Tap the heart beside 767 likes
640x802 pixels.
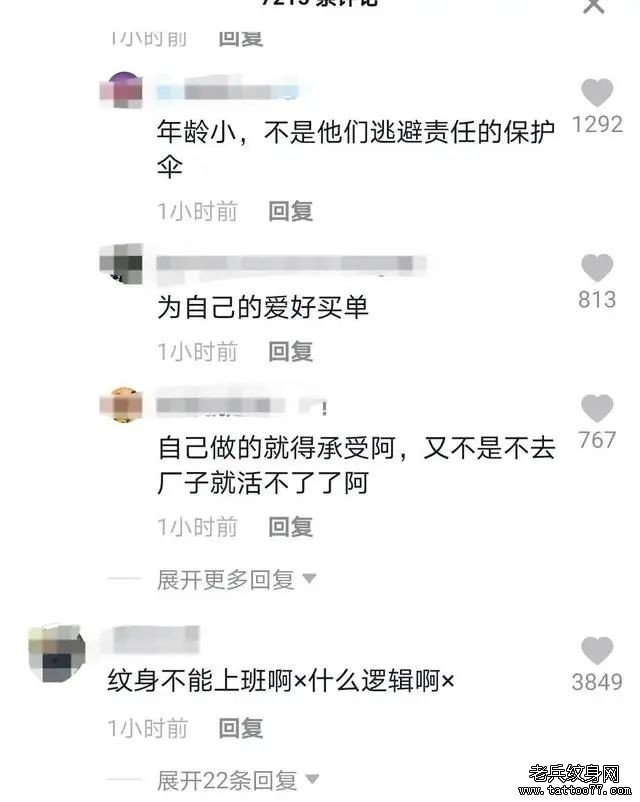[597, 408]
